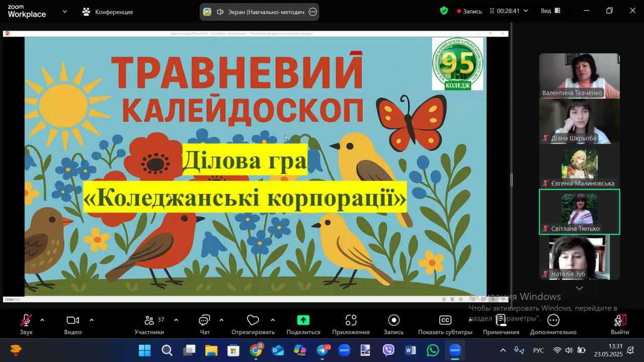Select Євгенія Малиновська participant tile
The image size is (644, 362).
(580, 166)
